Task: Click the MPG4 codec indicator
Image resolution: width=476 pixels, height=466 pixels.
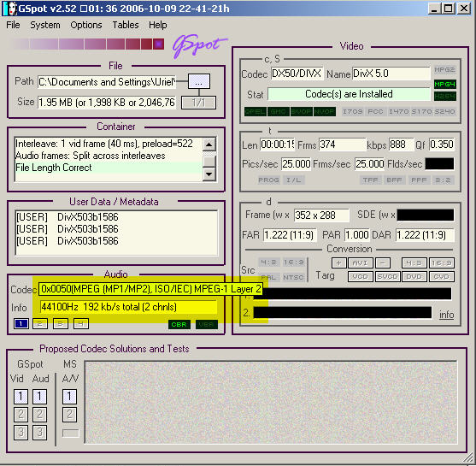Action: coord(444,84)
